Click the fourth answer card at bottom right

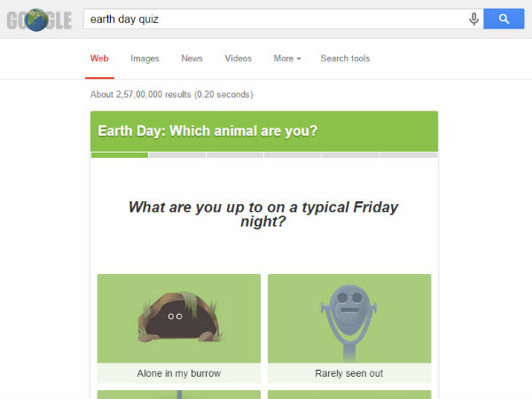pyautogui.click(x=349, y=395)
